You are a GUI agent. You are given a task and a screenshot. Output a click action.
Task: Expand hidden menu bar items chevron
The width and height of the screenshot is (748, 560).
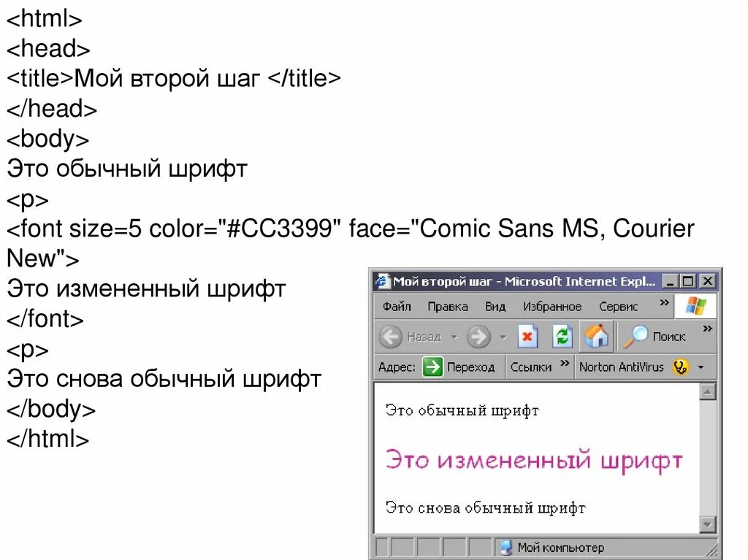(x=664, y=302)
